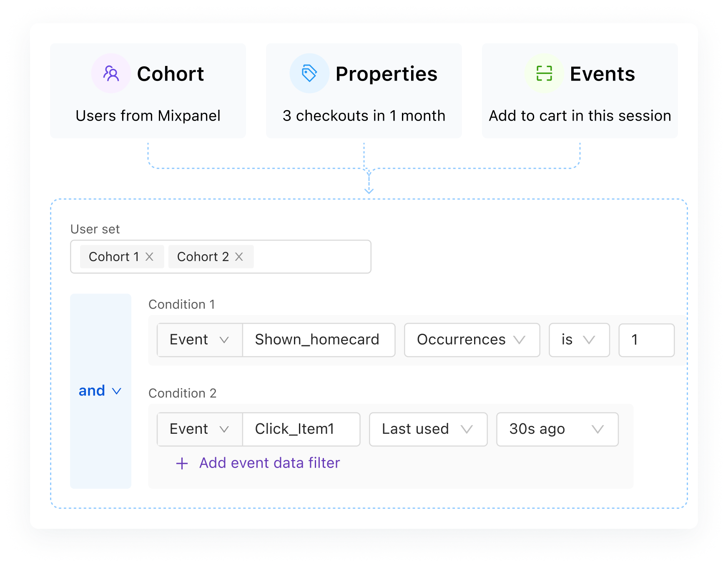Image resolution: width=728 pixels, height=566 pixels.
Task: Remove the Cohort 1 chip
Action: pos(150,257)
